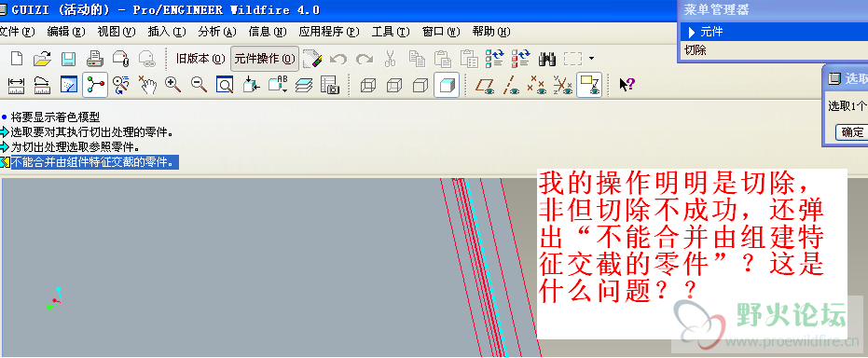Open the 窗口(W) menu
Screen dimensions: 868x358
coord(441,32)
